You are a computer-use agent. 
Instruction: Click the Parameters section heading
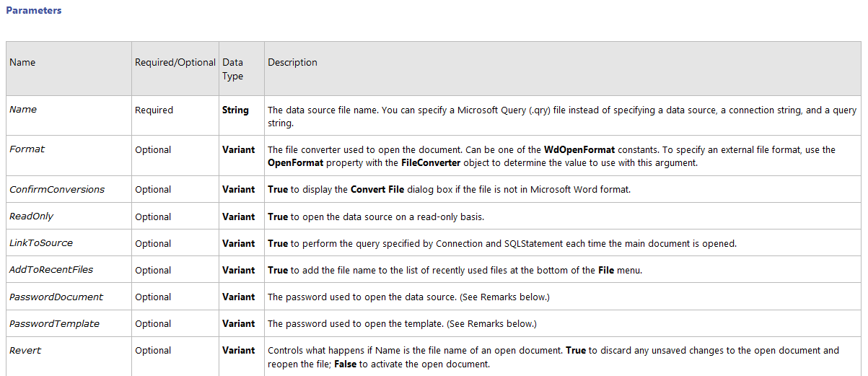34,11
